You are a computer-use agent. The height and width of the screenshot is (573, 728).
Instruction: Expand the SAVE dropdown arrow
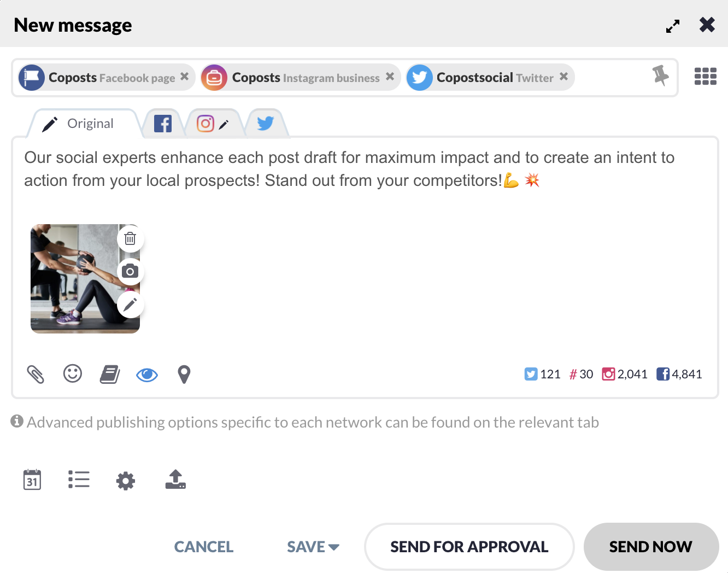point(334,547)
